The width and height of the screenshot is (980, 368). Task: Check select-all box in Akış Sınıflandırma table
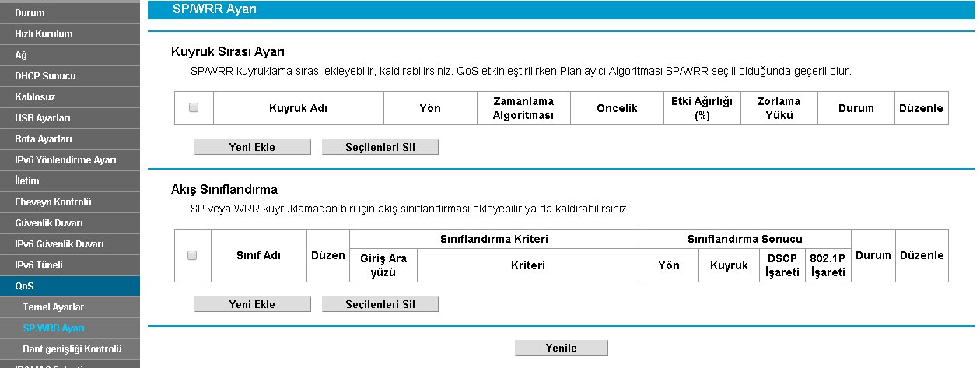point(192,255)
